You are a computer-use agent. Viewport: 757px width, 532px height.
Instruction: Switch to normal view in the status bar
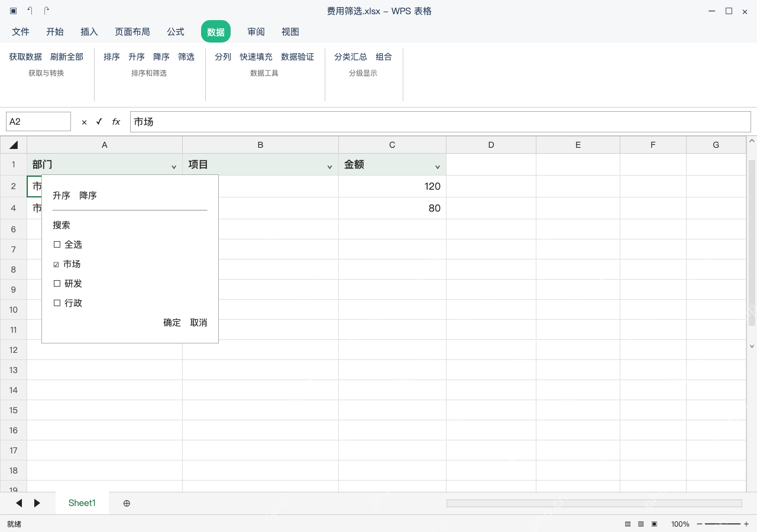(627, 524)
